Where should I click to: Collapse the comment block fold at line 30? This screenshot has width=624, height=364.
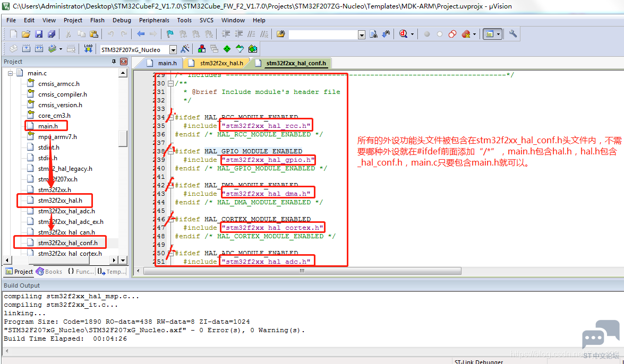(x=170, y=83)
